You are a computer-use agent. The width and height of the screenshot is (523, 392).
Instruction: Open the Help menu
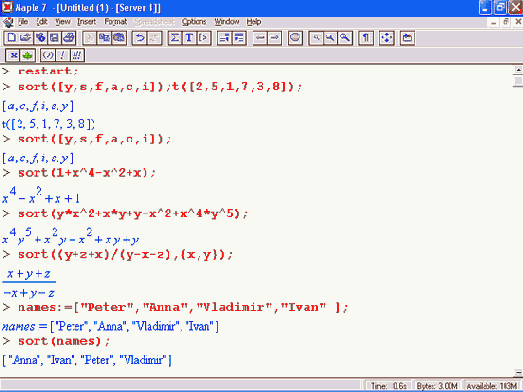pos(254,22)
